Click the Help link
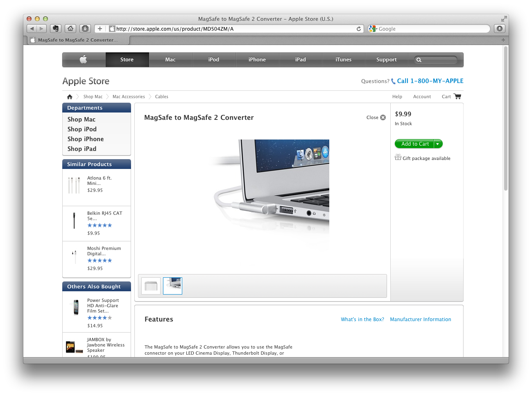532x396 pixels. pyautogui.click(x=397, y=97)
